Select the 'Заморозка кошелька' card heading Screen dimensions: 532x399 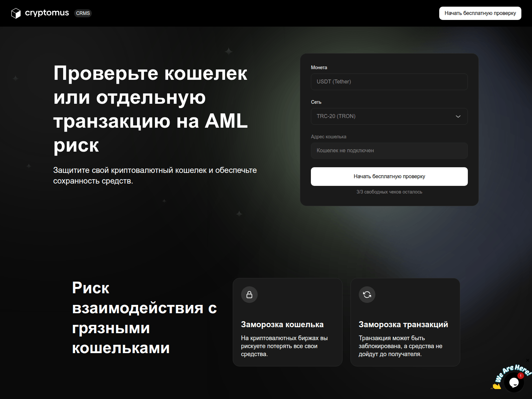pyautogui.click(x=282, y=325)
